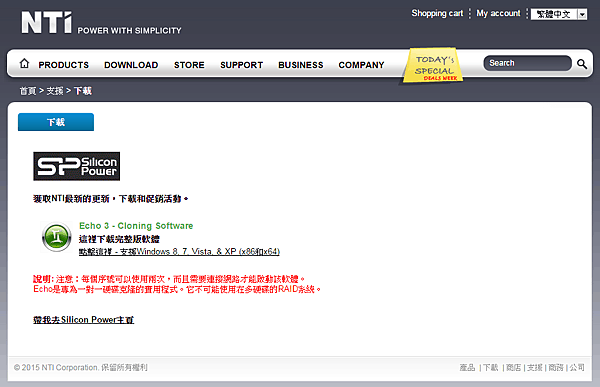Open the Shopping cart link

click(x=437, y=13)
